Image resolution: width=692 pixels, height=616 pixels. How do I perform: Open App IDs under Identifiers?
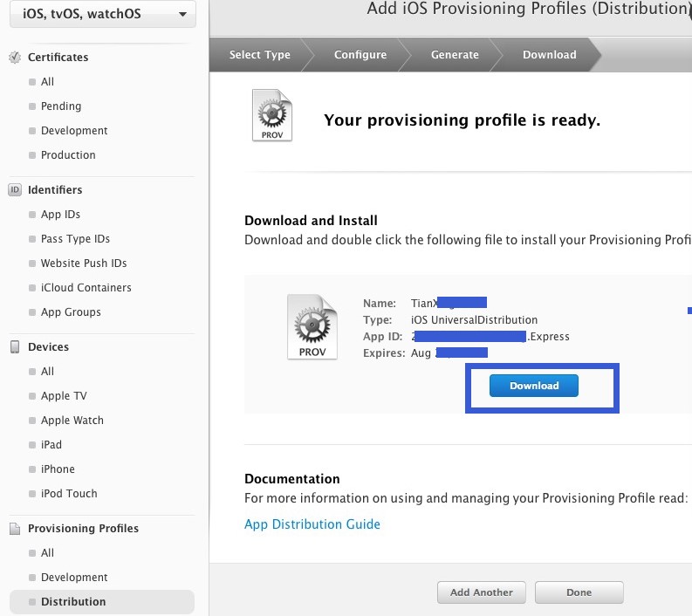tap(60, 215)
